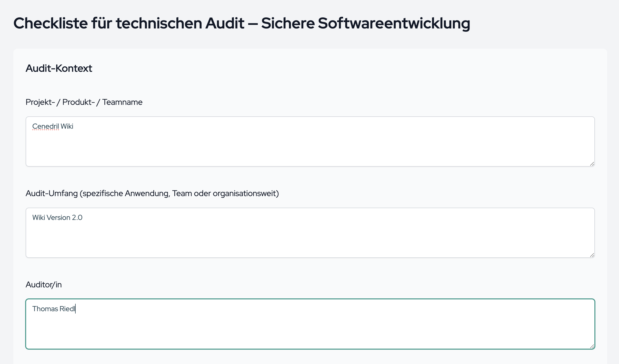The height and width of the screenshot is (364, 619).
Task: Grab the resize handle of the Thomas Riedl text area
Action: (x=592, y=346)
